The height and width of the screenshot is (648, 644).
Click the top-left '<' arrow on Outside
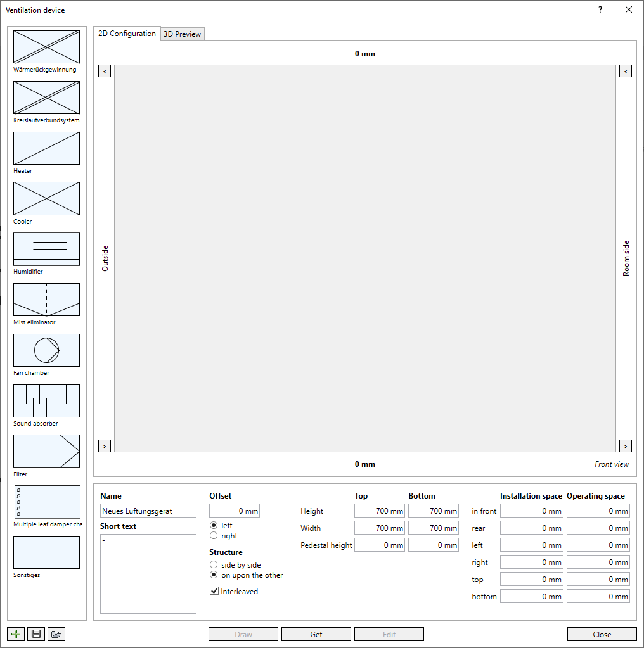tap(105, 71)
